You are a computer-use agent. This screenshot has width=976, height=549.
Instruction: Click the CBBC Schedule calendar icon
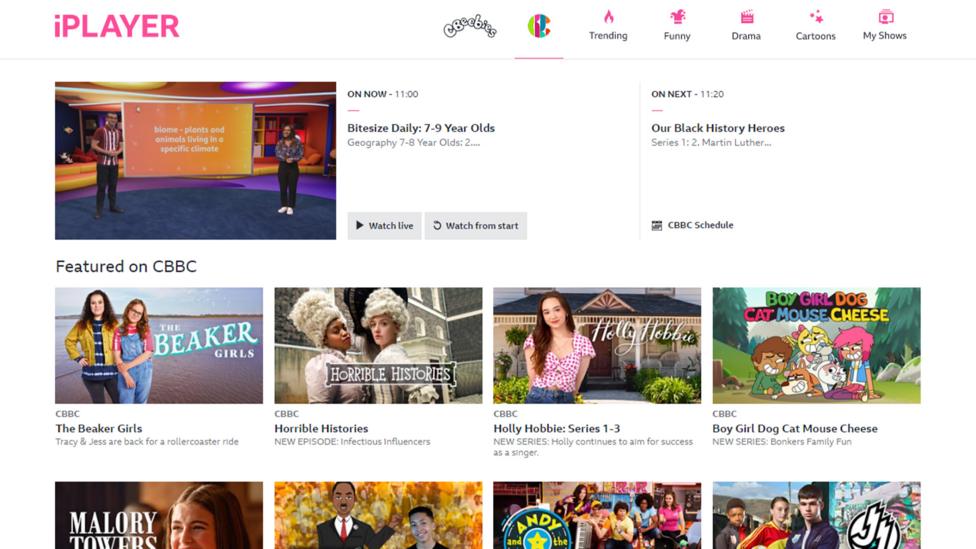pos(657,226)
